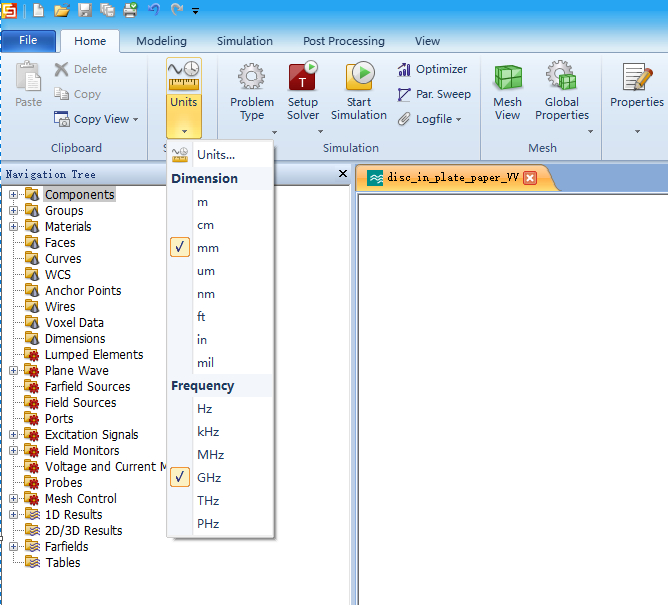Select Lumped Elements in tree

[94, 354]
